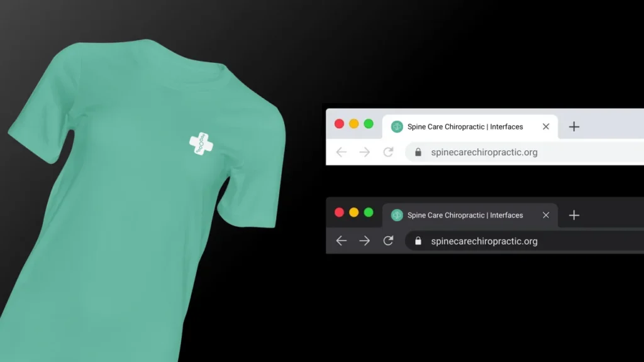Image resolution: width=644 pixels, height=362 pixels.
Task: Click the back arrow in dark browser
Action: 341,241
